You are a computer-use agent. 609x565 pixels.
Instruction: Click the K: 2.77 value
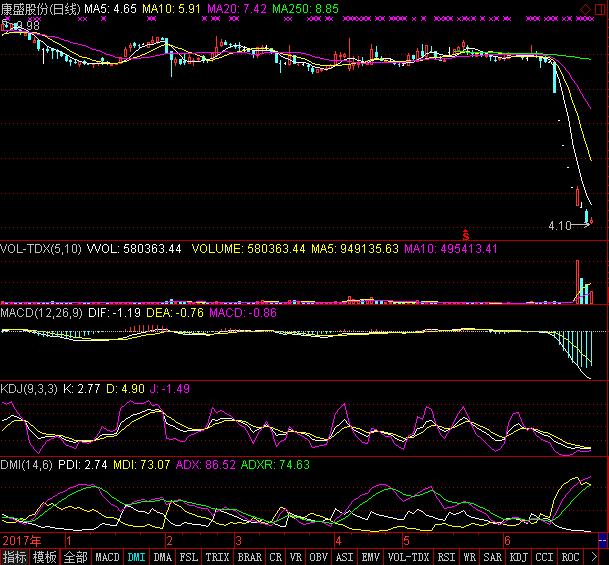tap(81, 388)
